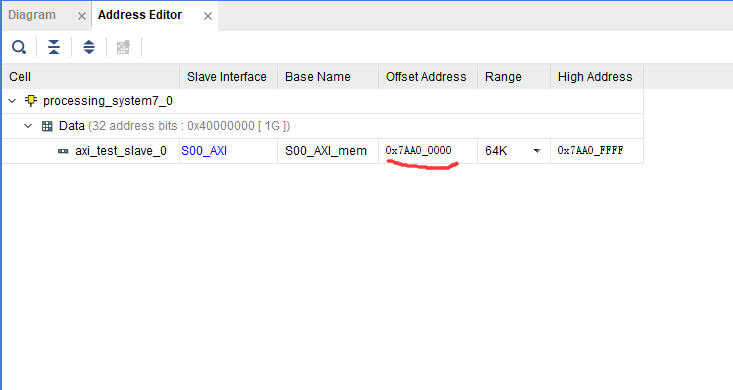Image resolution: width=733 pixels, height=390 pixels.
Task: Collapse the processing_system7_0 tree node
Action: point(13,101)
